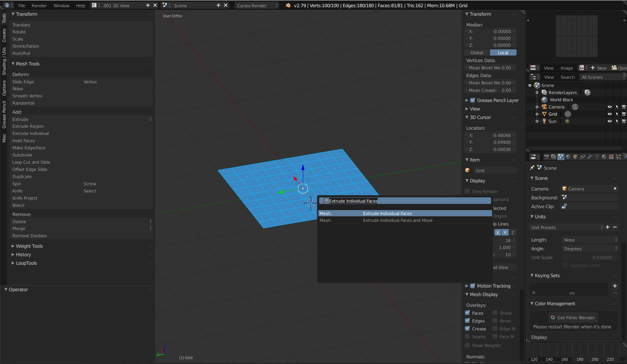The height and width of the screenshot is (364, 627).
Task: Open the Modifiers properties tab wrench icon
Action: point(590,157)
